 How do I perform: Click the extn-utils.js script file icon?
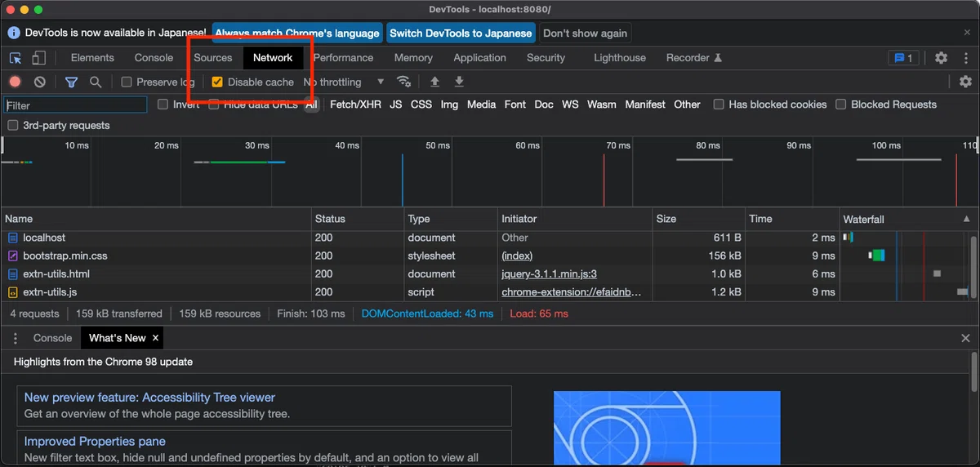point(13,291)
